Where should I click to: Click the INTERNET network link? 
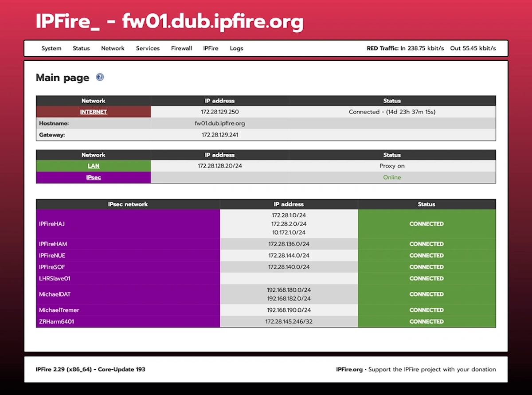[x=94, y=112]
